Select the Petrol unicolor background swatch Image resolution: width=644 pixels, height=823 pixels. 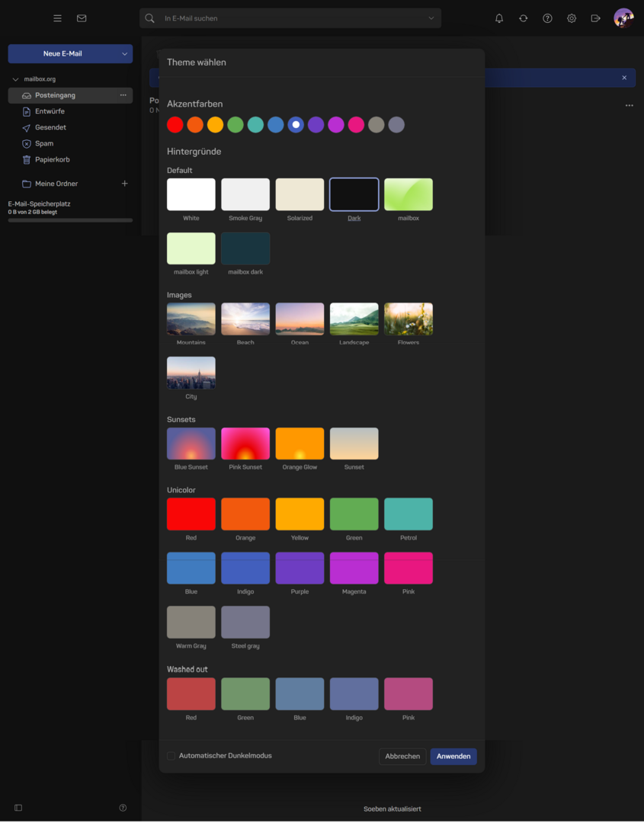(x=409, y=514)
